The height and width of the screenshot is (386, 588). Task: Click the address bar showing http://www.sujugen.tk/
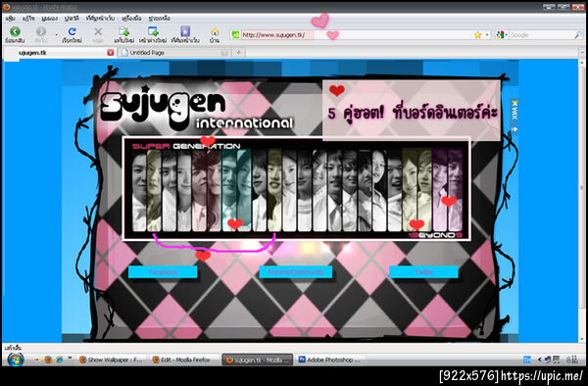pyautogui.click(x=357, y=35)
